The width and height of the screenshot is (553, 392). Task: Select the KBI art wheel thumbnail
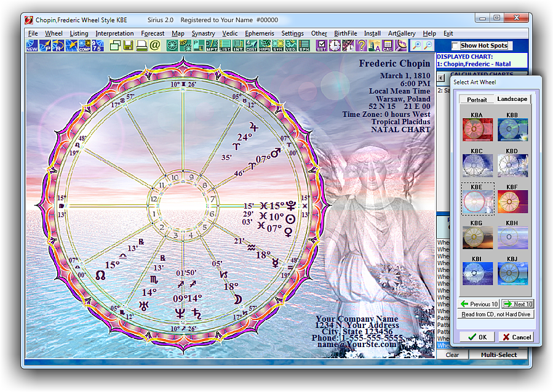coord(477,273)
